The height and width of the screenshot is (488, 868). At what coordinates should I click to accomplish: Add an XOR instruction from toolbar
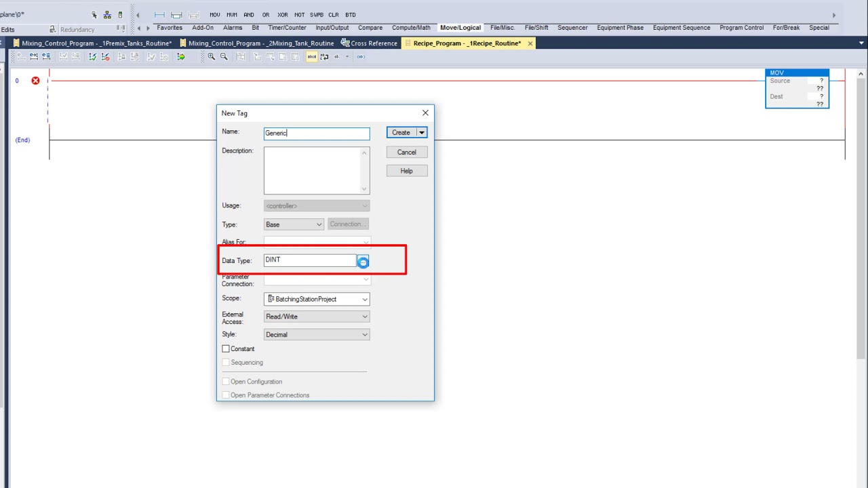[282, 14]
